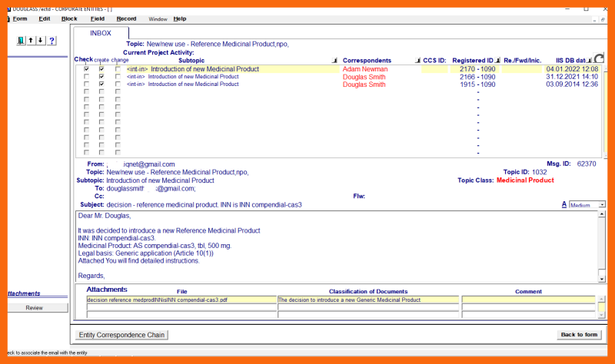Click sort icon before CCS ID column
The image size is (615, 364).
(x=417, y=60)
